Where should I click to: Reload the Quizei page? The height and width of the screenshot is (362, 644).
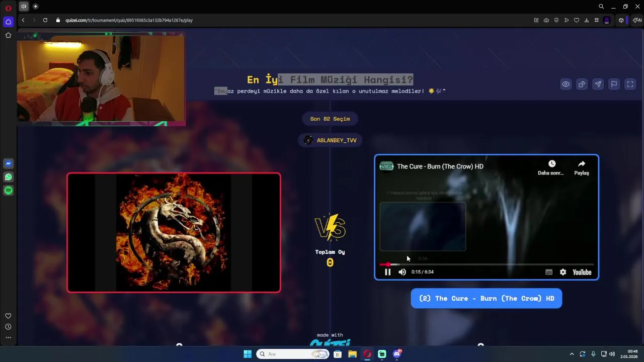[45, 20]
